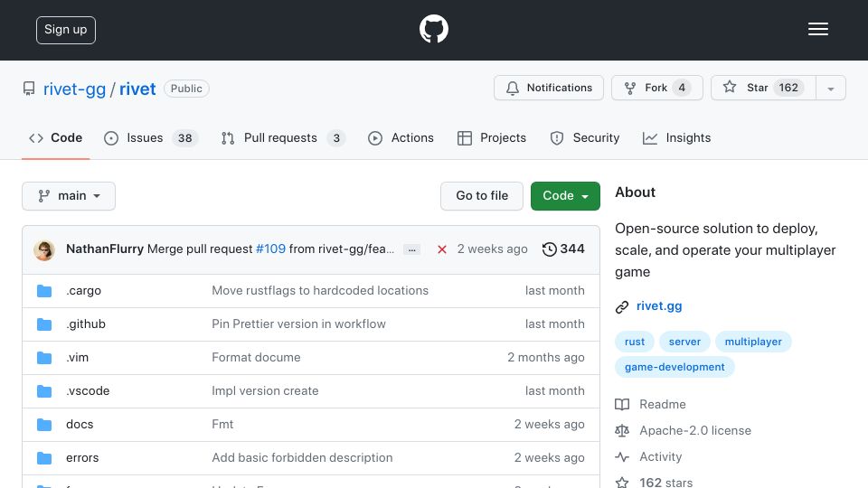This screenshot has height=488, width=868.
Task: Open the Pull requests tab
Action: click(283, 137)
